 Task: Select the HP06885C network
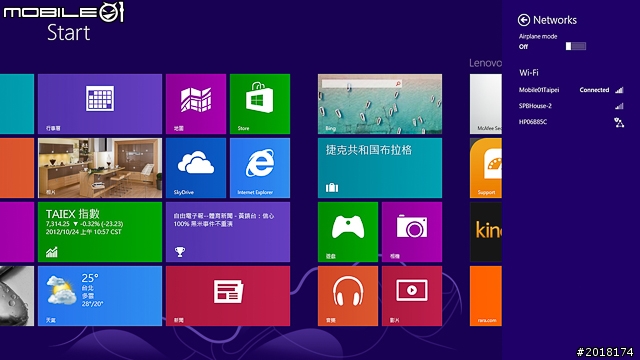(x=571, y=122)
